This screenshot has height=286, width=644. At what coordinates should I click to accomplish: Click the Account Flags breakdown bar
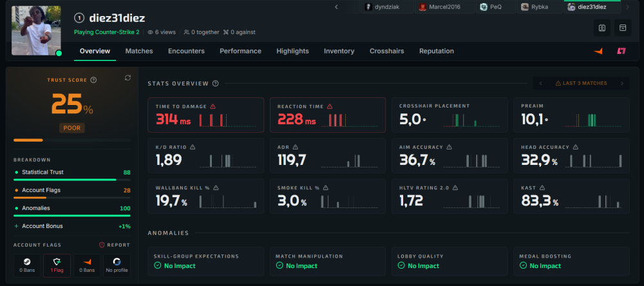pos(72,198)
